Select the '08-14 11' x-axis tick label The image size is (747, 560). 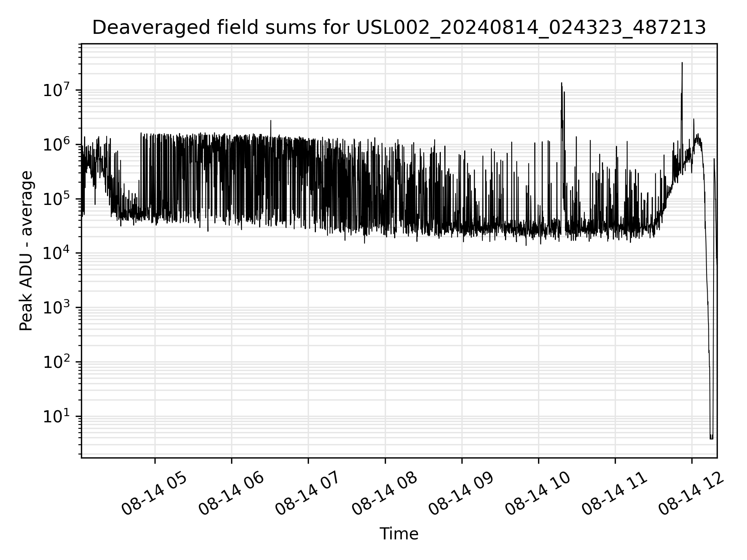614,494
